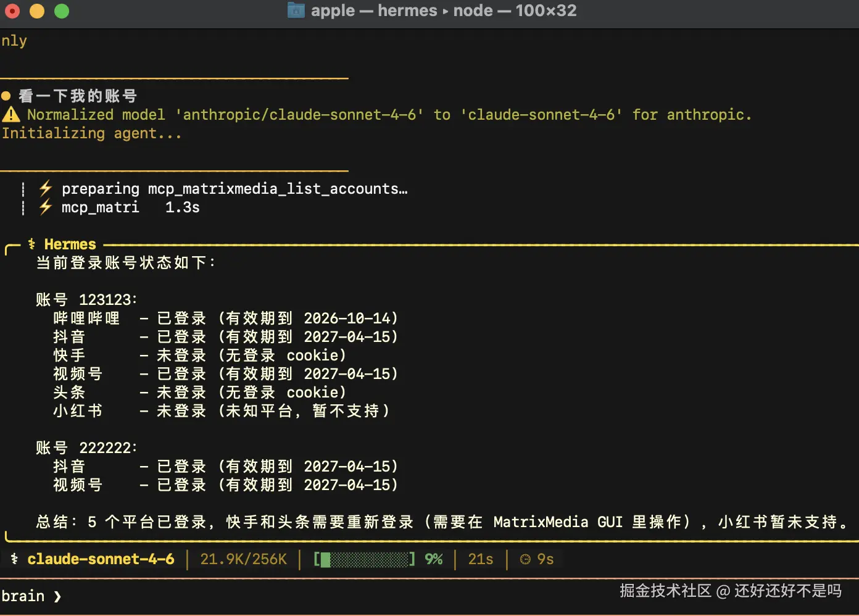Screen dimensions: 859x616
Task: Click the heading 账号 123123
Action: [x=86, y=299]
